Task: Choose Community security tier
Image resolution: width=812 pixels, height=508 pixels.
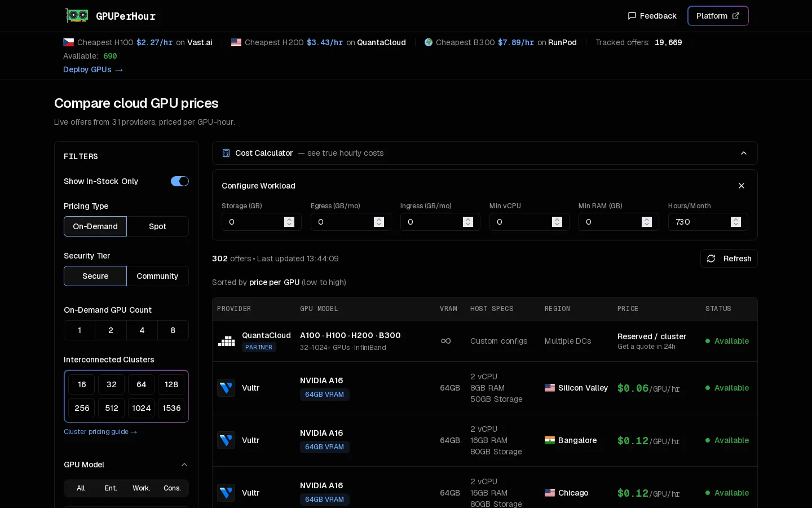Action: pyautogui.click(x=157, y=276)
